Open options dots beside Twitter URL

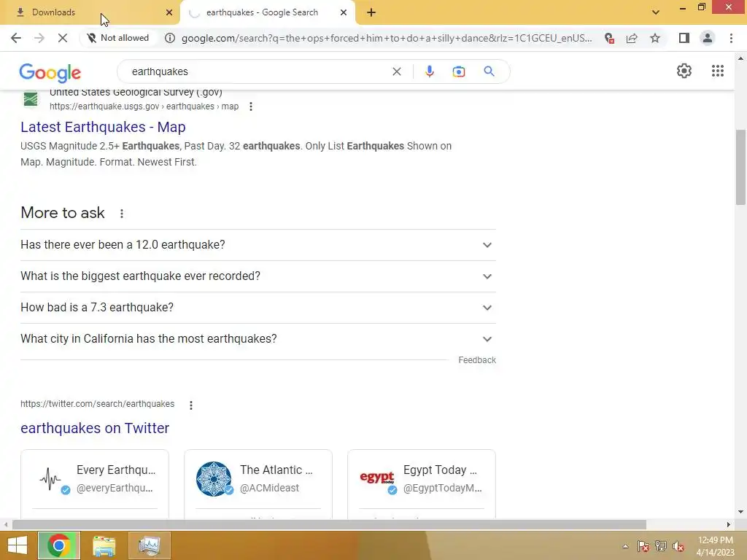click(x=191, y=405)
